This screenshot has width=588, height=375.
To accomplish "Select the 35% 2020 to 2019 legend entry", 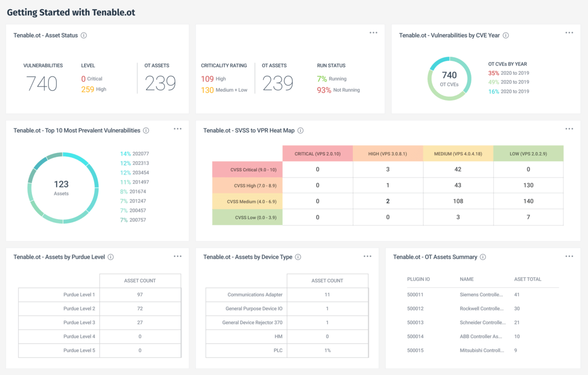I will coord(508,73).
